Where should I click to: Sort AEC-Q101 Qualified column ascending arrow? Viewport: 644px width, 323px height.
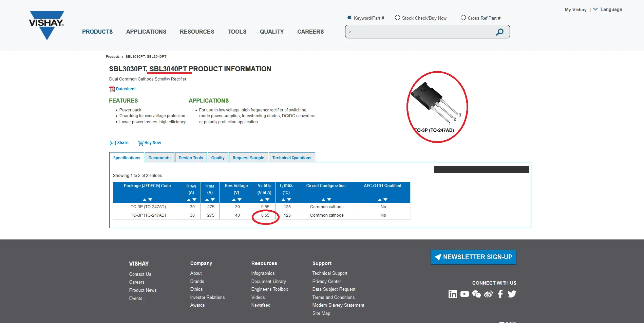pyautogui.click(x=380, y=200)
